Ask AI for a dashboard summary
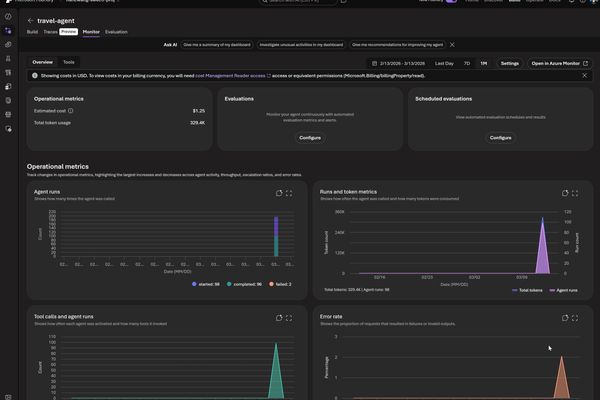 pyautogui.click(x=217, y=45)
